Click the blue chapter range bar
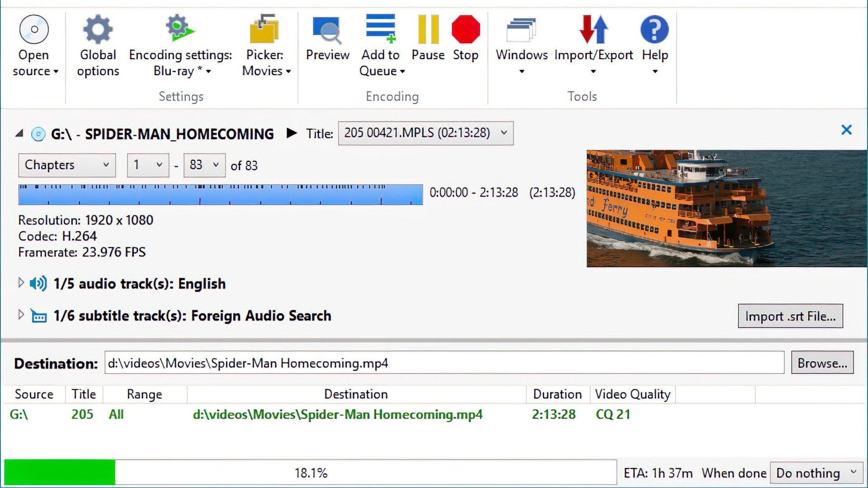 (x=221, y=195)
